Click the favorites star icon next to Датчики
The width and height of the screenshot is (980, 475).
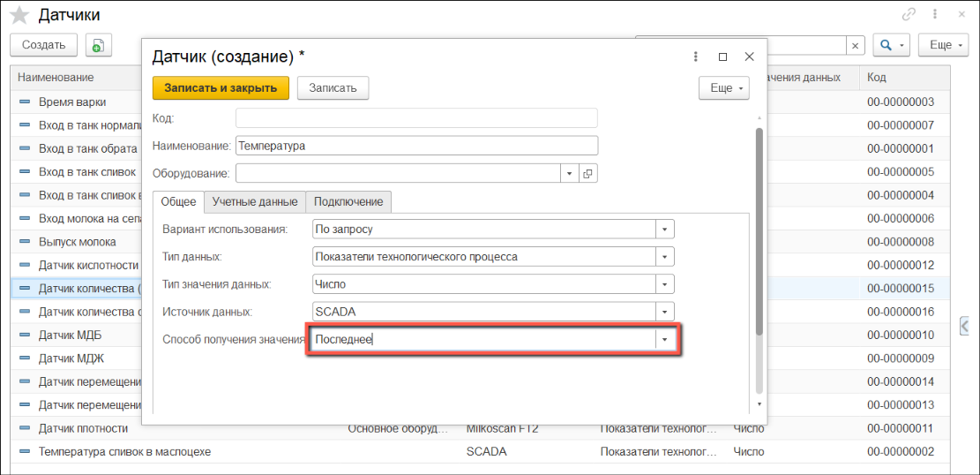pyautogui.click(x=19, y=15)
